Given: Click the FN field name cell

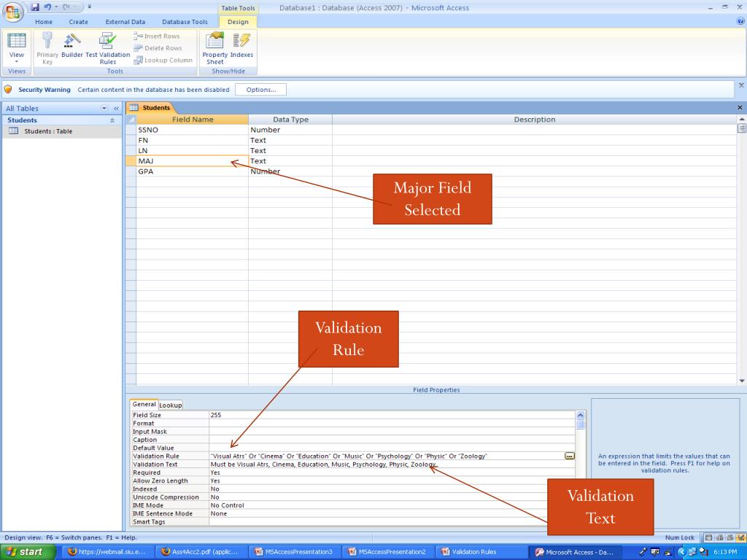Looking at the screenshot, I should (x=192, y=141).
